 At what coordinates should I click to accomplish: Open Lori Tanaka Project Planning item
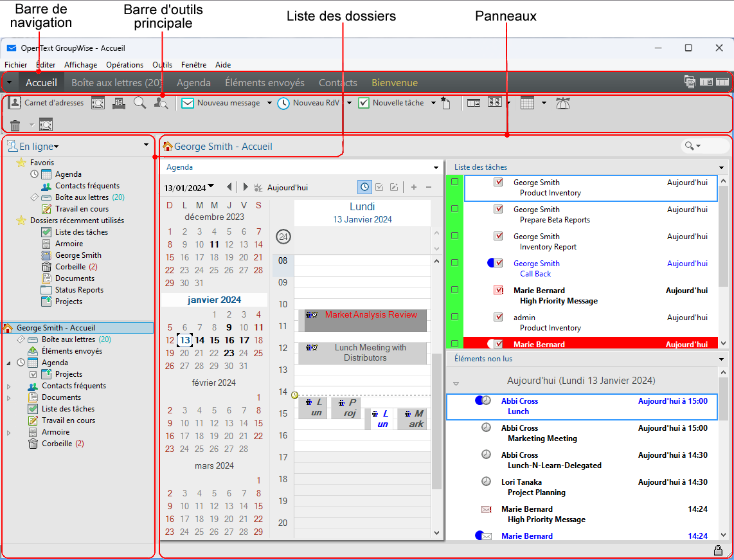pos(582,487)
